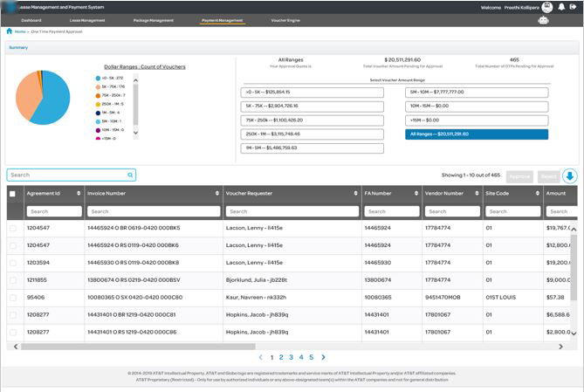
Task: Select >15M voucher range button
Action: 477,120
